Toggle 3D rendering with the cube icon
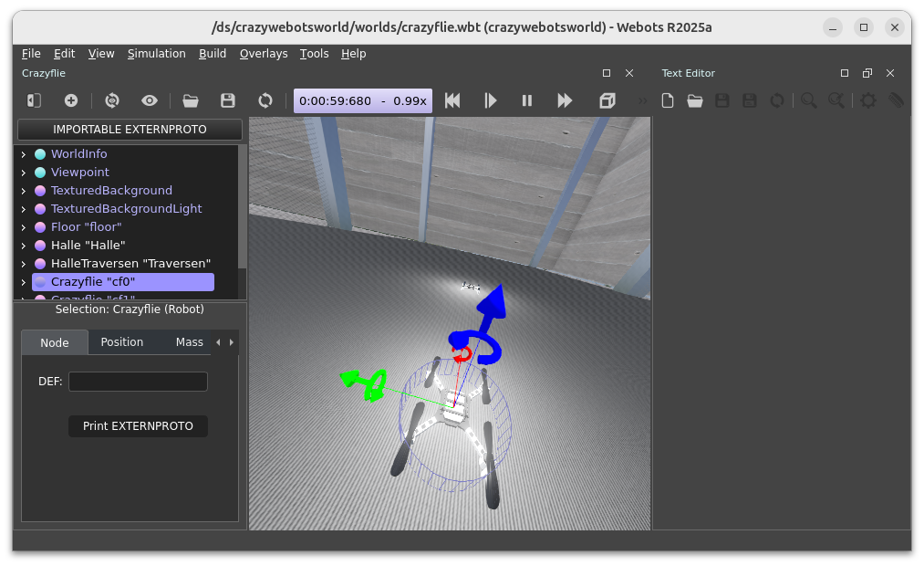The width and height of the screenshot is (924, 566). click(607, 100)
